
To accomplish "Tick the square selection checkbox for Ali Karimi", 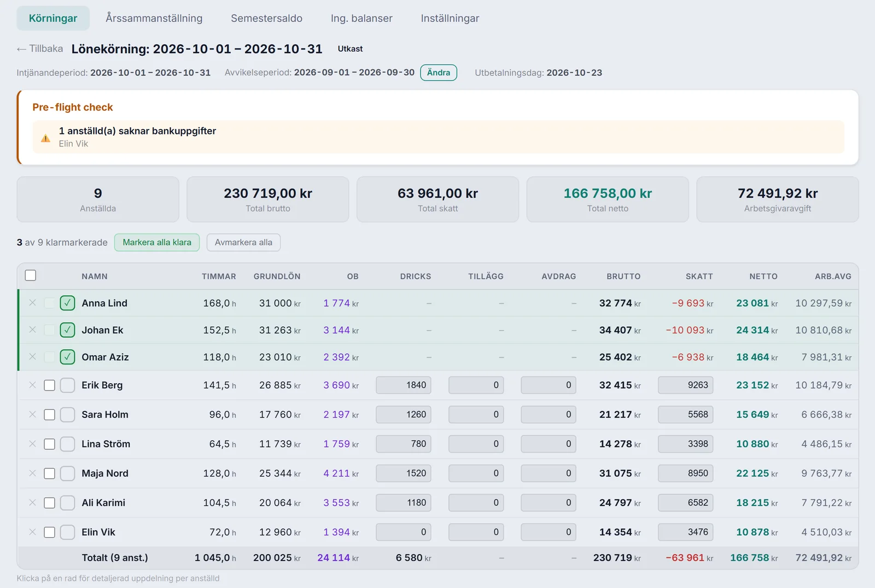I will tap(49, 503).
